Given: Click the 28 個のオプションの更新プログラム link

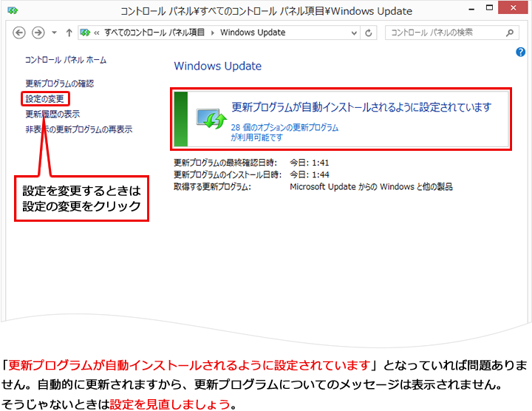Looking at the screenshot, I should tap(284, 132).
